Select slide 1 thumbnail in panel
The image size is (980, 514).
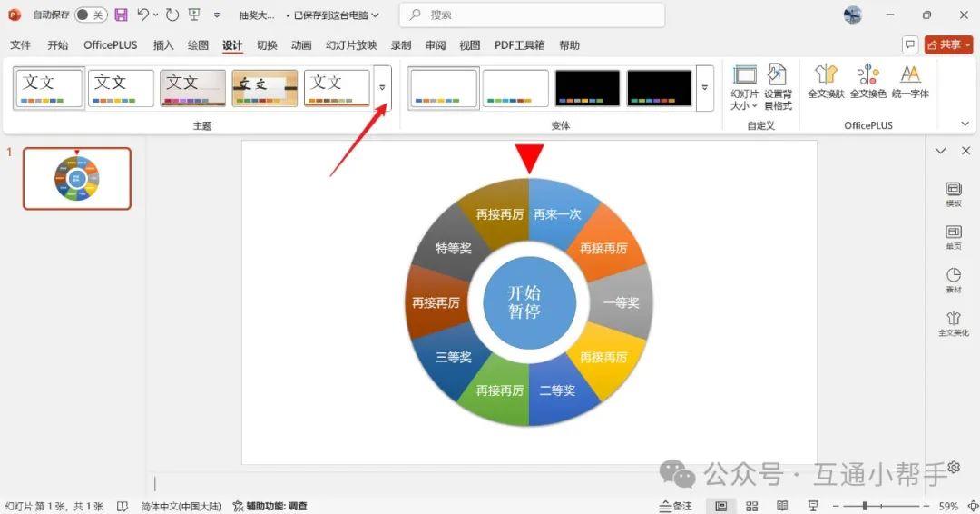coord(77,178)
